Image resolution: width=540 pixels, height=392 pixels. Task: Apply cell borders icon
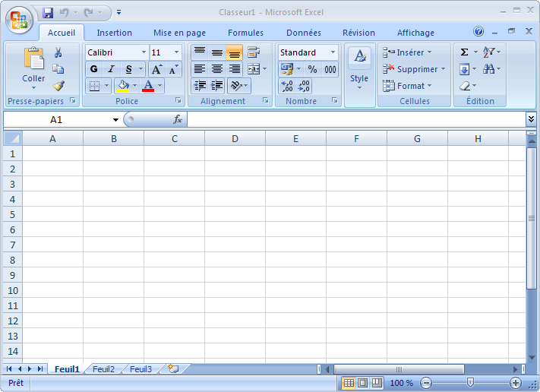[x=94, y=86]
